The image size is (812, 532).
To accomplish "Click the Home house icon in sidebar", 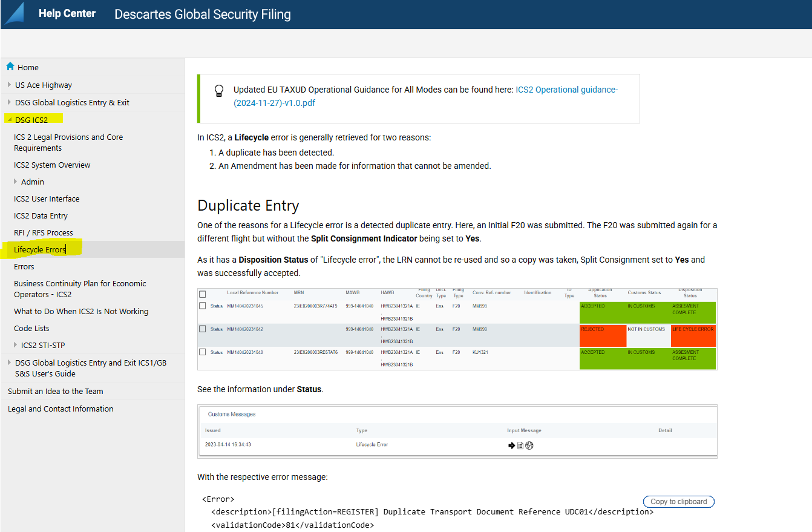I will click(x=10, y=67).
